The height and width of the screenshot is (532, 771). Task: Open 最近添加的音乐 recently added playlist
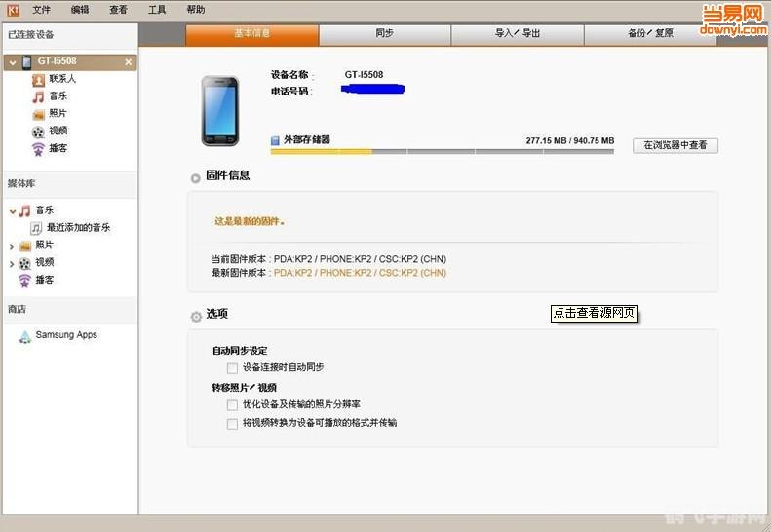78,227
